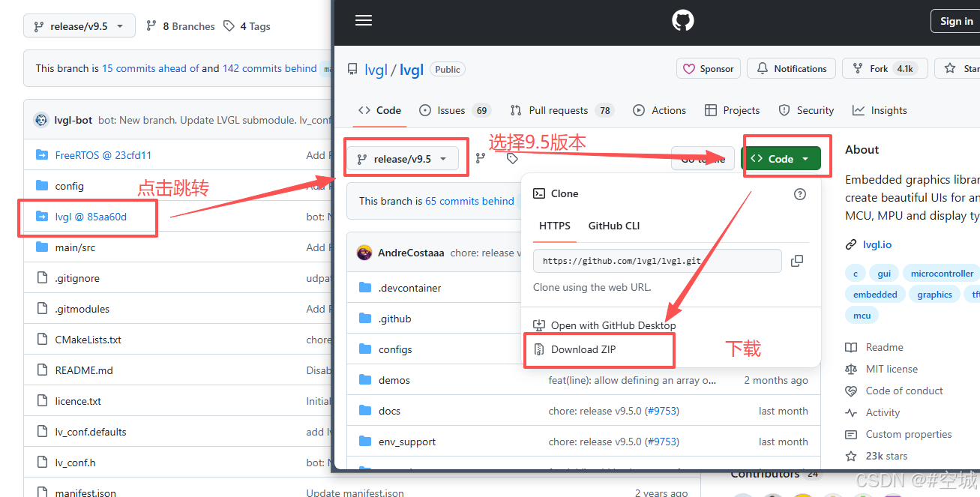Image resolution: width=980 pixels, height=497 pixels.
Task: Select the HTTPS clone tab
Action: 555,226
